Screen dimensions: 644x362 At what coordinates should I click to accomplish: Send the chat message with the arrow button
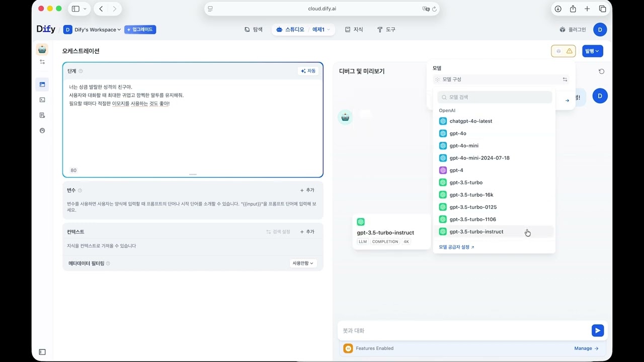coord(597,330)
